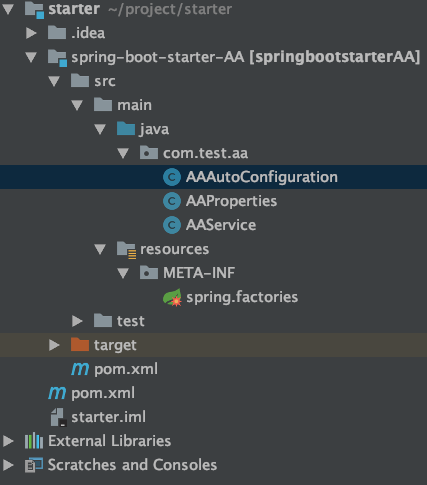Collapse the spring-boot-starter-AA module
Viewport: 427px width, 485px height.
pos(31,57)
